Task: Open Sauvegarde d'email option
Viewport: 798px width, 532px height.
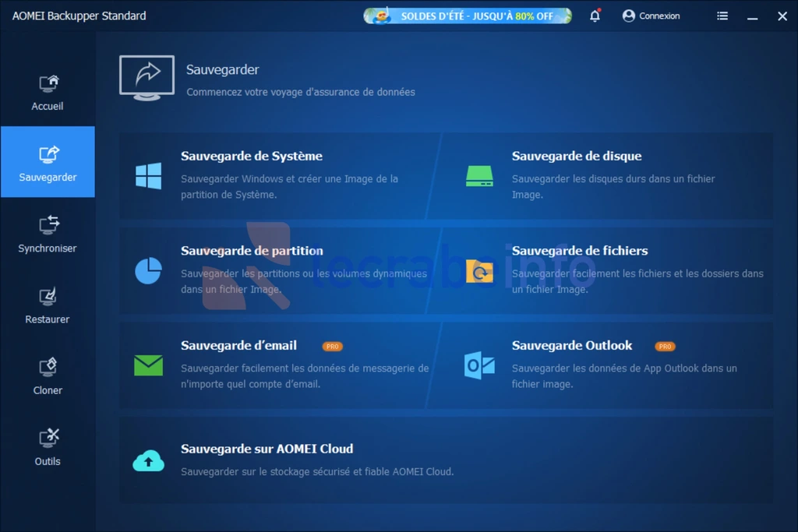Action: [x=238, y=345]
